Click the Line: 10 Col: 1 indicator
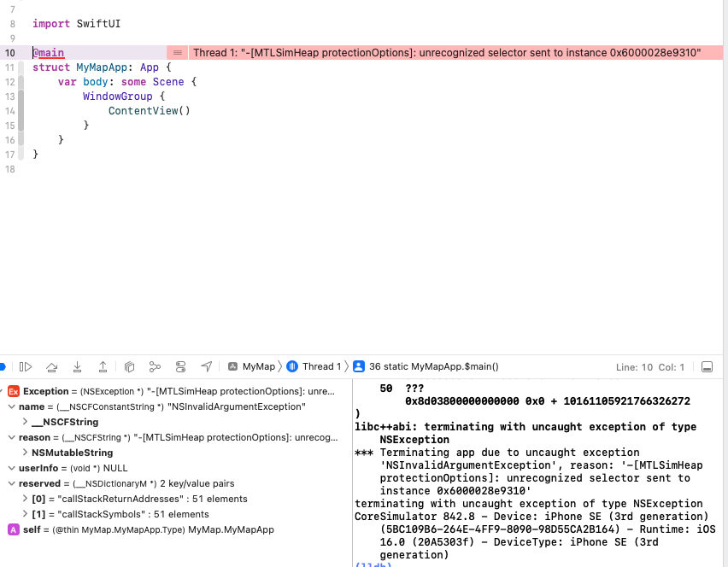This screenshot has width=728, height=567. click(x=650, y=367)
